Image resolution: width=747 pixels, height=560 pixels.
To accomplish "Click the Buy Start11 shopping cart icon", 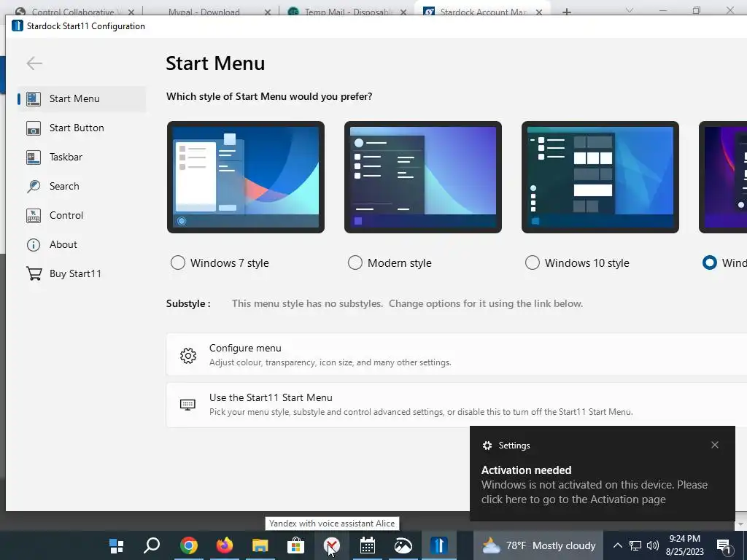I will 34,273.
